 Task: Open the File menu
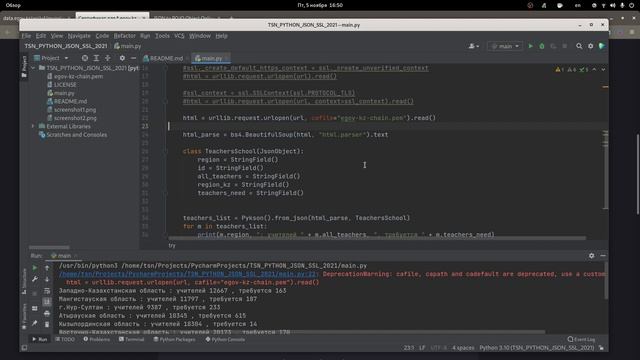[x=27, y=36]
